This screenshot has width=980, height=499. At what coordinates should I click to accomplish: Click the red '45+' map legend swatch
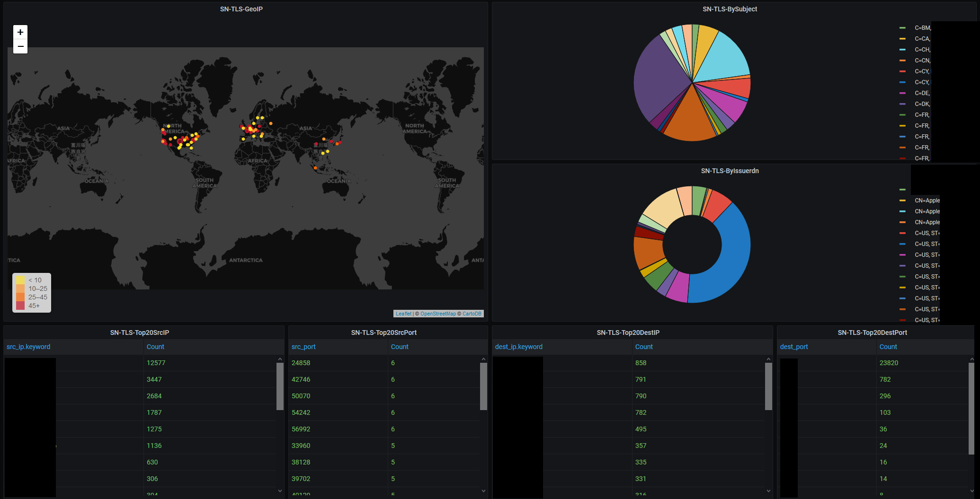20,306
